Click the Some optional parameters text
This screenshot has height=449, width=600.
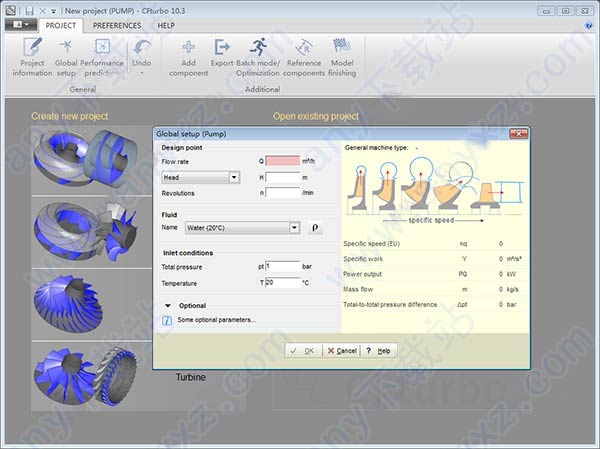pyautogui.click(x=217, y=320)
